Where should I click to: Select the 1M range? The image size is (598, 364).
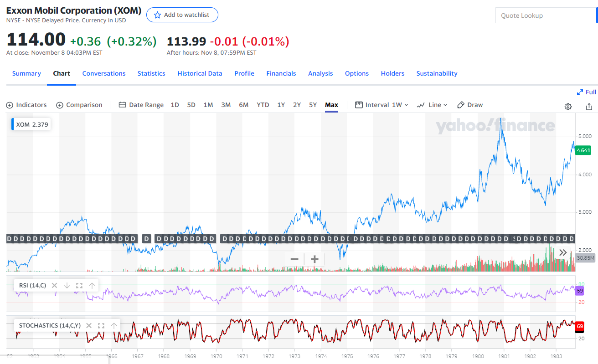click(208, 105)
